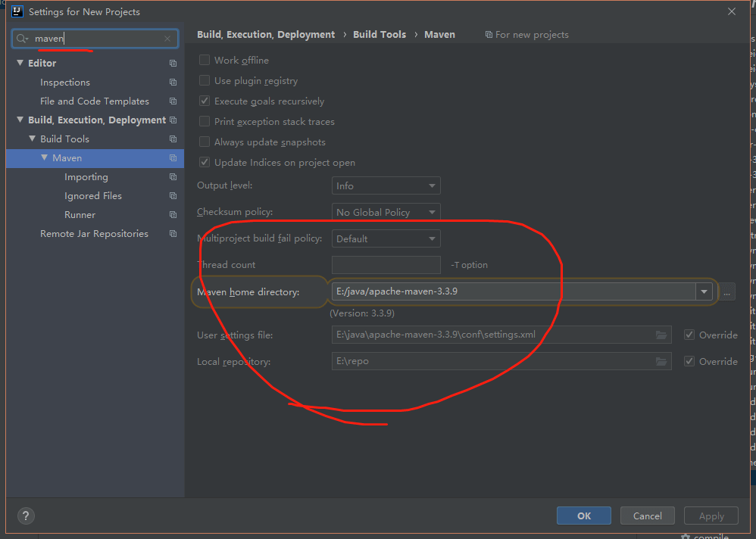This screenshot has width=756, height=539.
Task: Collapse the Build Tools tree node
Action: (x=33, y=139)
